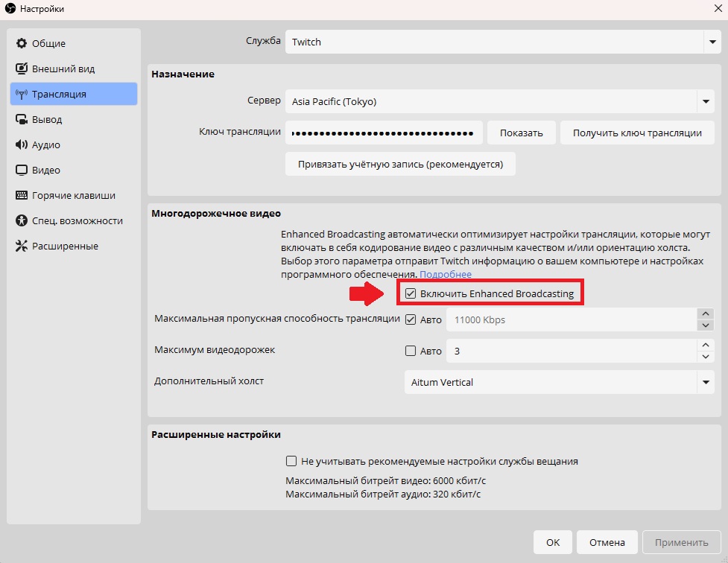Image resolution: width=728 pixels, height=563 pixels.
Task: Click the OBS logo in title bar
Action: point(10,8)
